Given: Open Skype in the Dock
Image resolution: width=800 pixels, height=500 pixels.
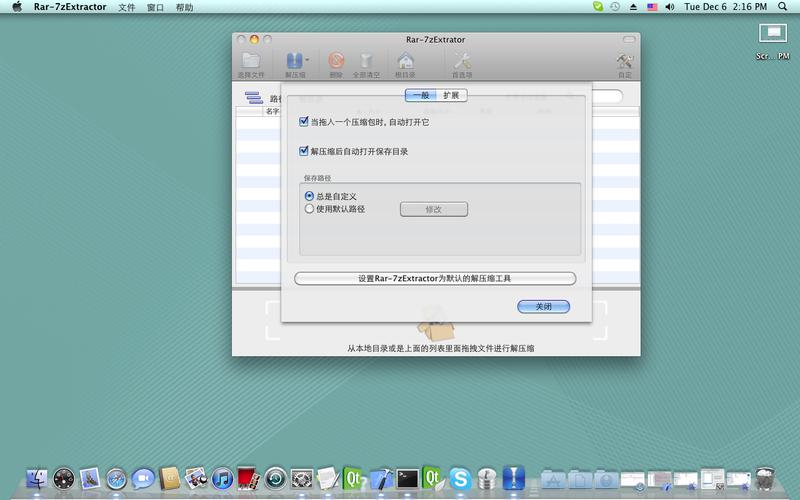Looking at the screenshot, I should point(460,479).
